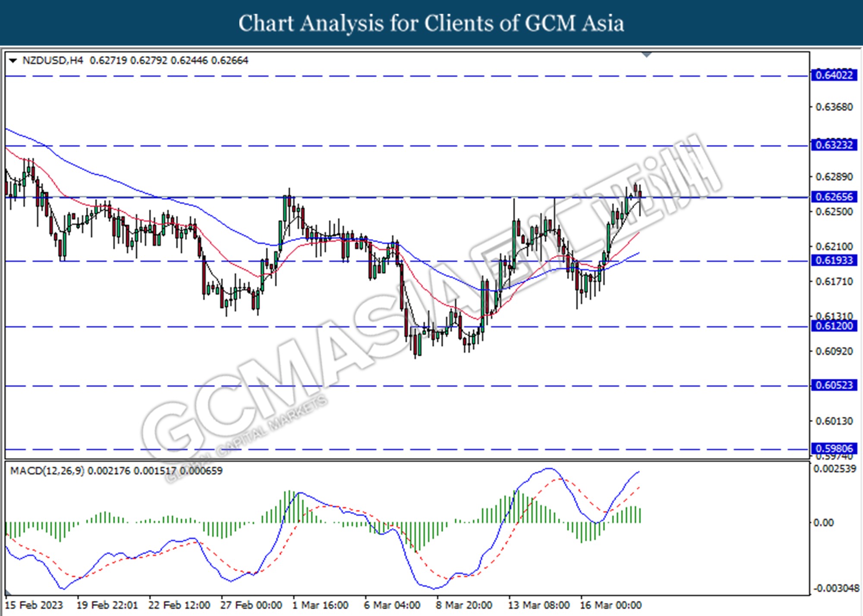This screenshot has height=616, width=863.
Task: Click the 6 Mar 04:00 time label
Action: [392, 605]
